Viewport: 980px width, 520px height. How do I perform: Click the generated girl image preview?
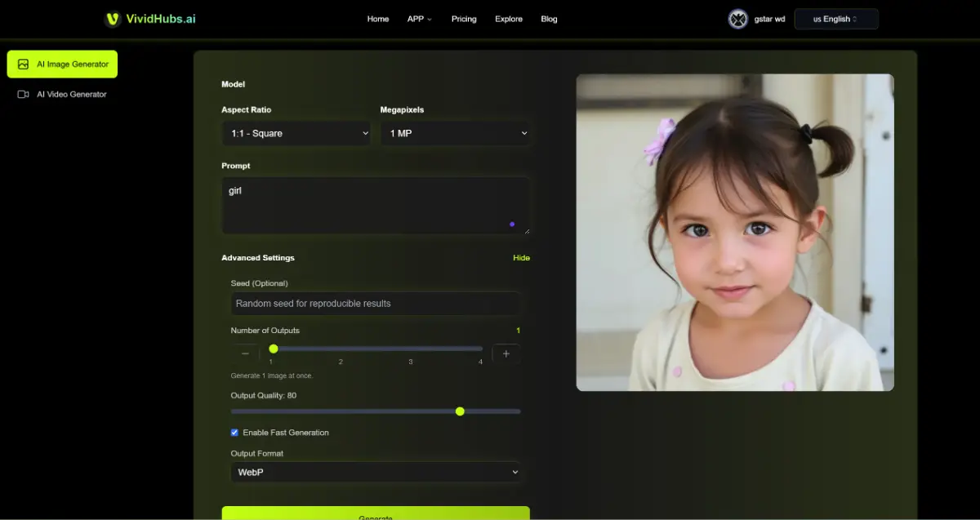[x=735, y=233]
